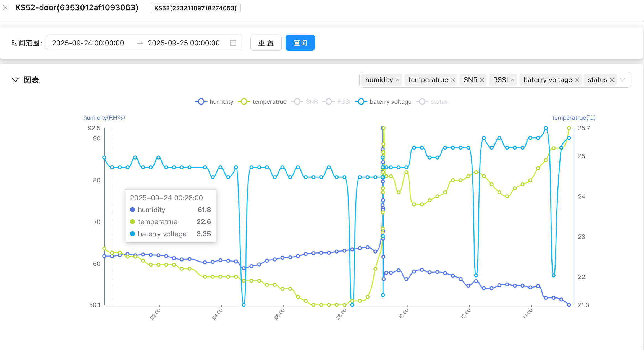Remove the RSSI tag from selector

(512, 80)
